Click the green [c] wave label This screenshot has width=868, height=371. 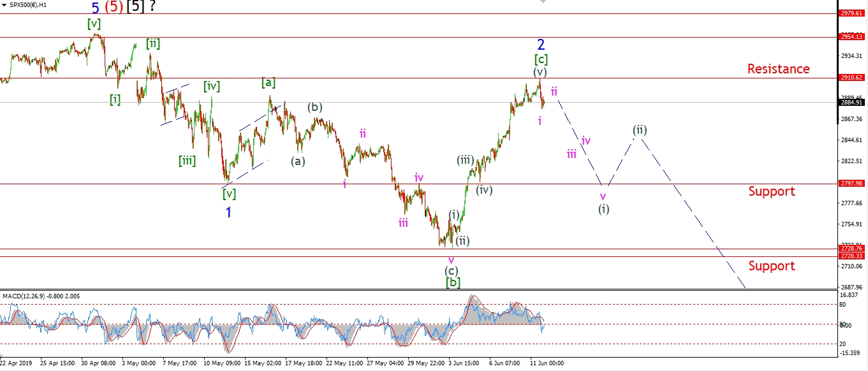541,59
